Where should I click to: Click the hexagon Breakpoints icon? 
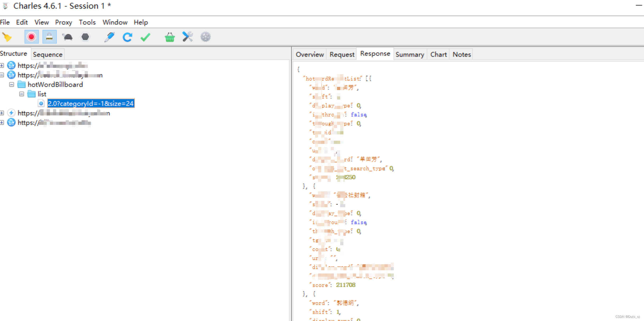[x=85, y=37]
